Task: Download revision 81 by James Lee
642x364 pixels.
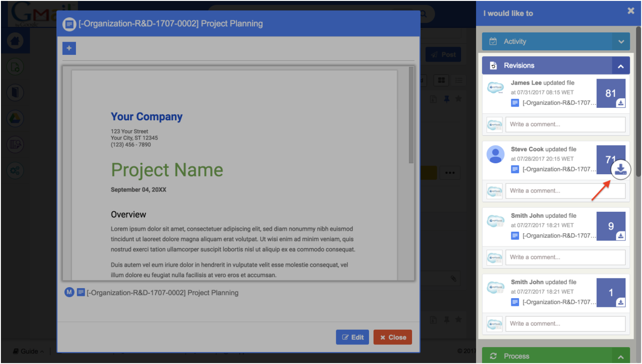Action: click(x=621, y=103)
